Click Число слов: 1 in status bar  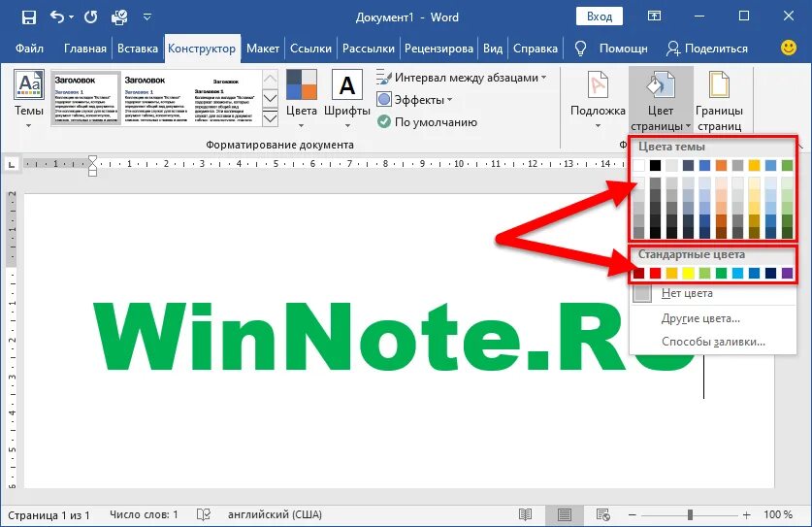click(144, 514)
